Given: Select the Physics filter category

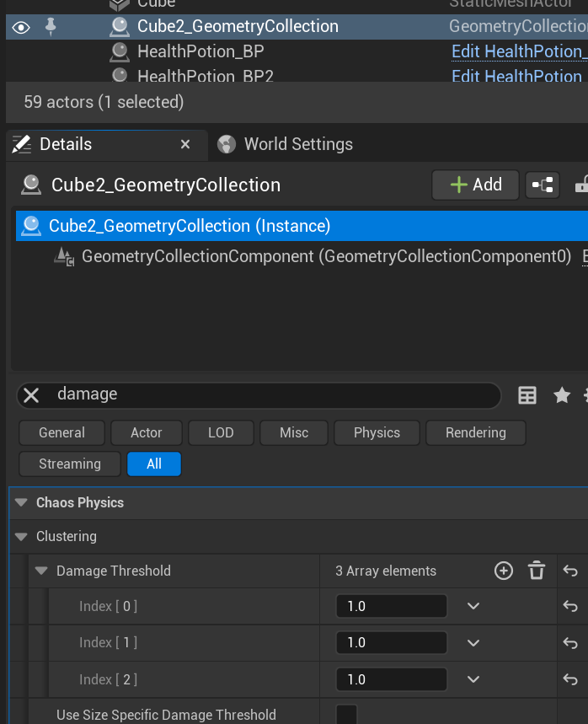Looking at the screenshot, I should pos(377,432).
